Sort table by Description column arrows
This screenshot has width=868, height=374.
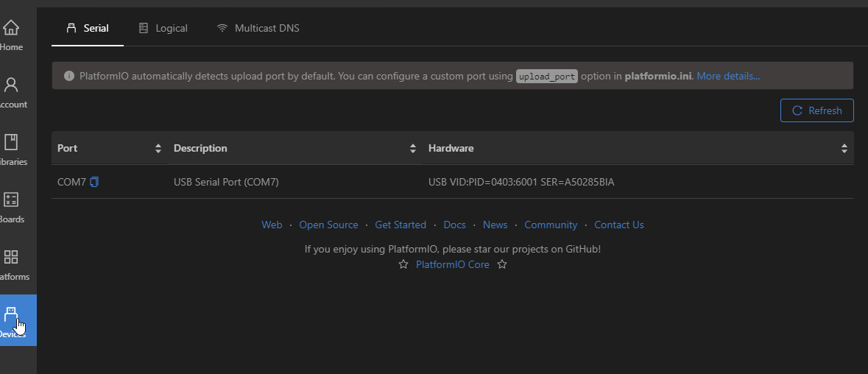(x=412, y=148)
